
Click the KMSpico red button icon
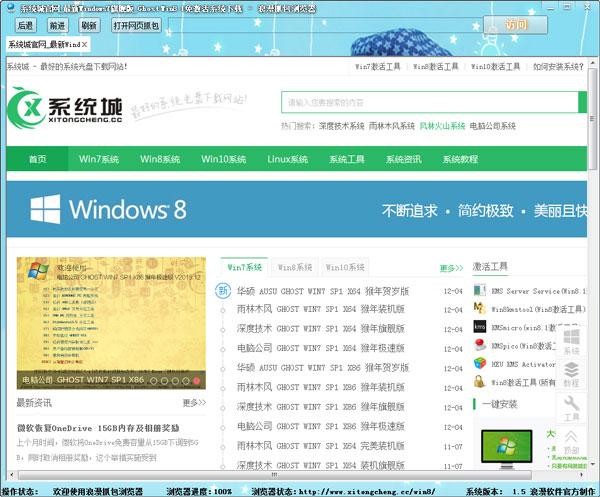click(479, 345)
